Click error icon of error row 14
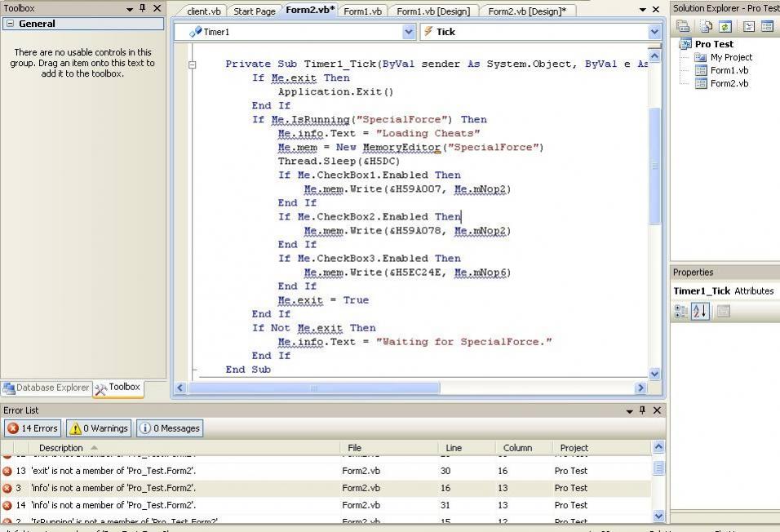 tap(7, 506)
